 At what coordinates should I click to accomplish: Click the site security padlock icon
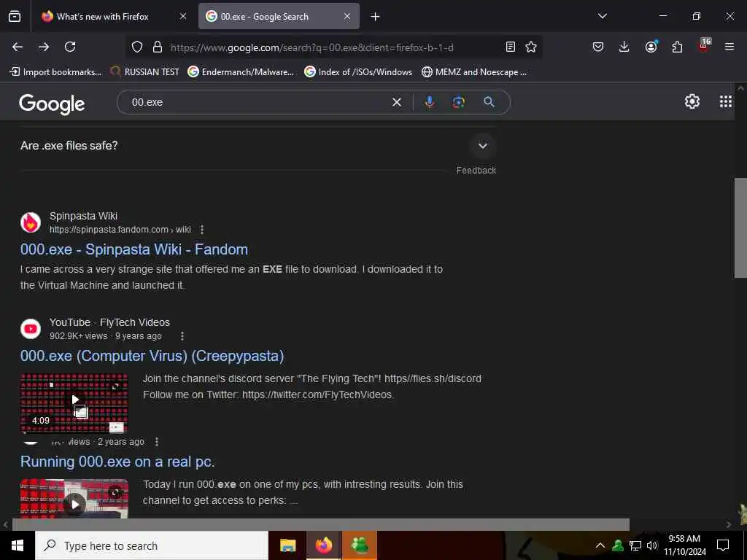[158, 47]
